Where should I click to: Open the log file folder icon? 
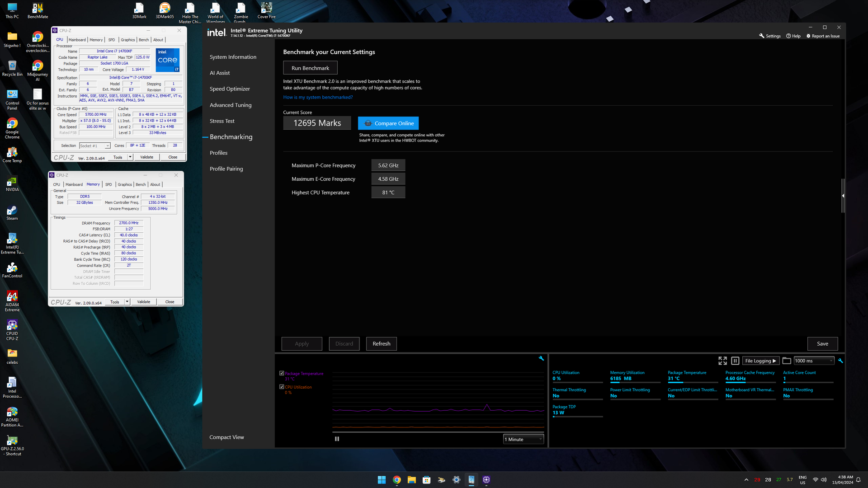[787, 361]
